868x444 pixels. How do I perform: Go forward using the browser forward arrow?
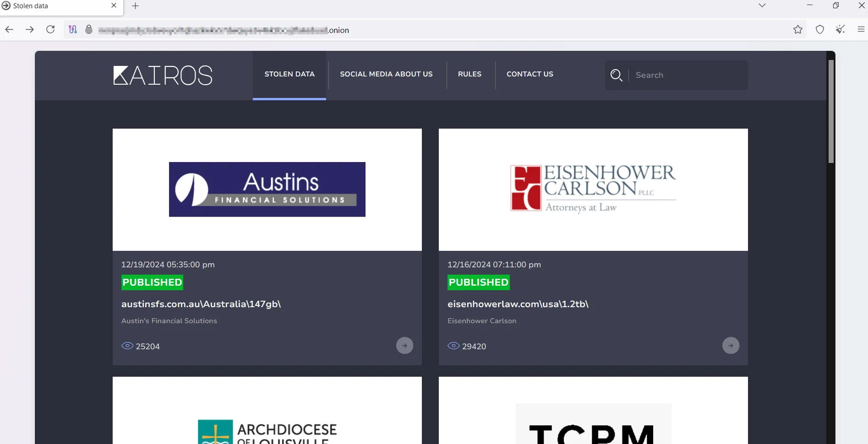click(x=30, y=30)
